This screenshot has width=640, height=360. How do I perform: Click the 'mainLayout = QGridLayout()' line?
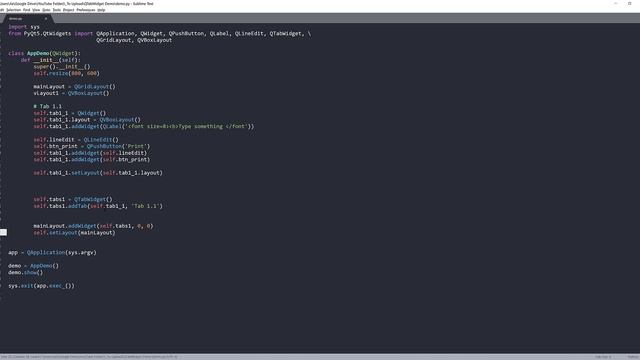[74, 87]
